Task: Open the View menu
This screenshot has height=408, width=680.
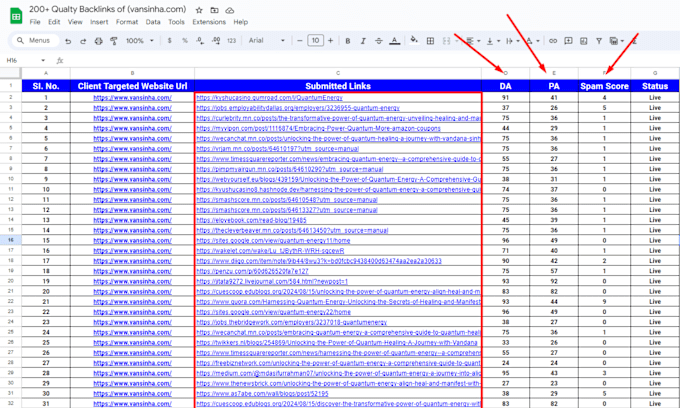Action: tap(75, 22)
